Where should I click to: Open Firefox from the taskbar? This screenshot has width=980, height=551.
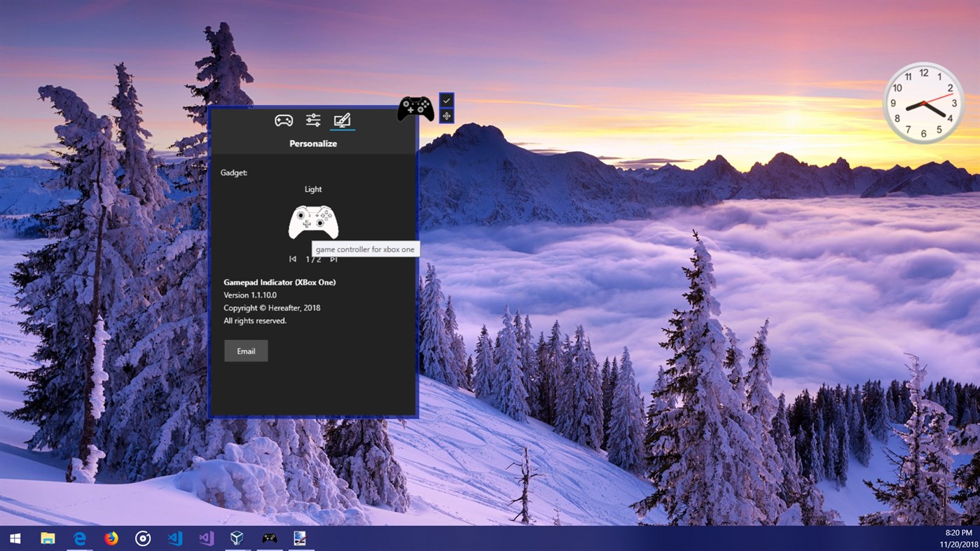coord(111,538)
